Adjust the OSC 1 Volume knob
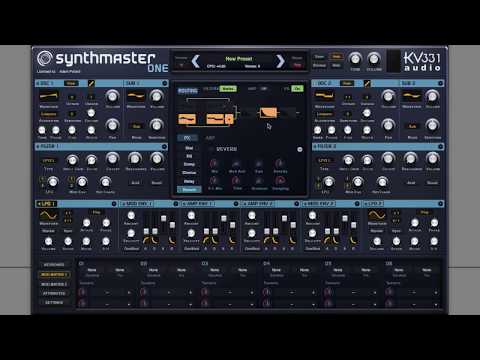Viewport: 480px width, 360px height. [112, 96]
